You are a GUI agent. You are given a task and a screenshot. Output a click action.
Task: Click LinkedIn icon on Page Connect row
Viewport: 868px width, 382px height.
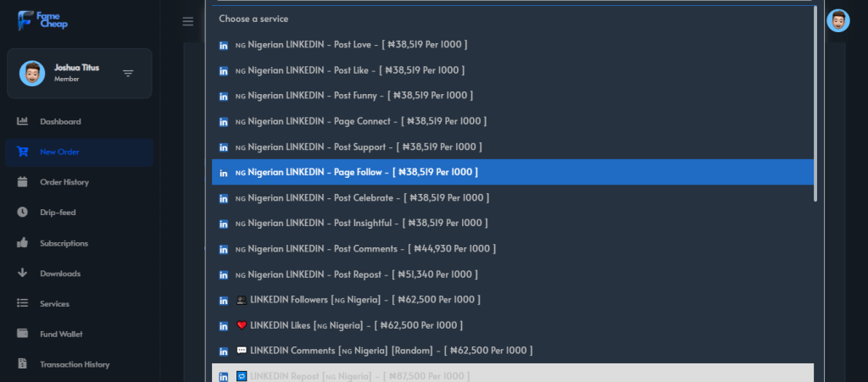click(224, 122)
